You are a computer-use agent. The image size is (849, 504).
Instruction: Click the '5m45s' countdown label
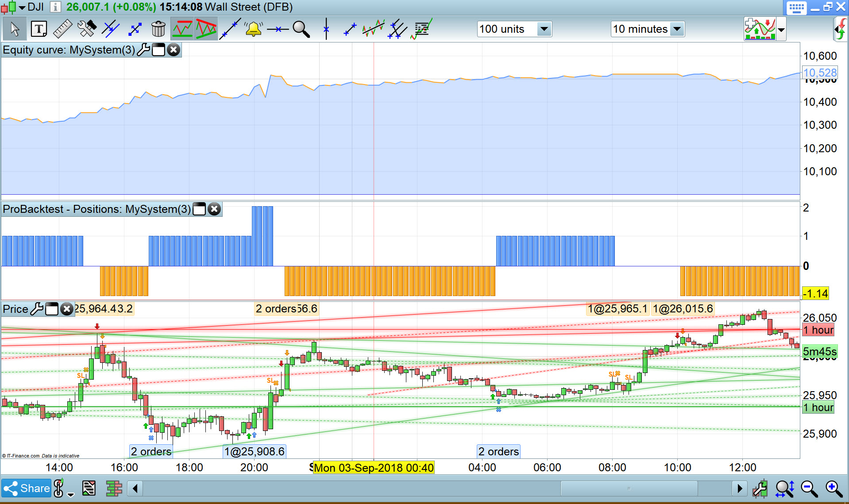tap(820, 352)
